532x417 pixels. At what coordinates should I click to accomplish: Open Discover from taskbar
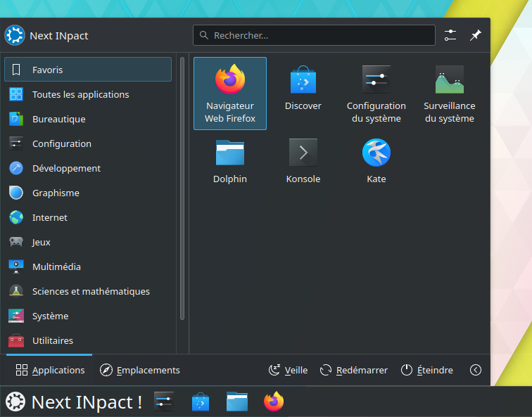click(x=201, y=402)
